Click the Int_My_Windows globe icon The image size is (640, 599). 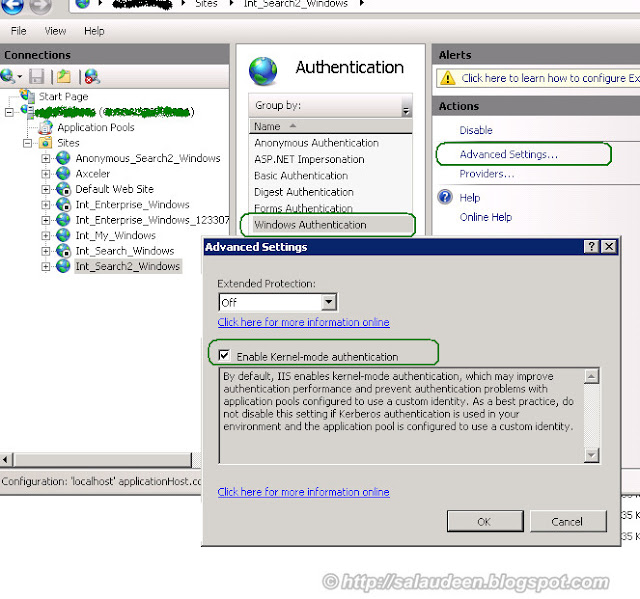click(63, 235)
